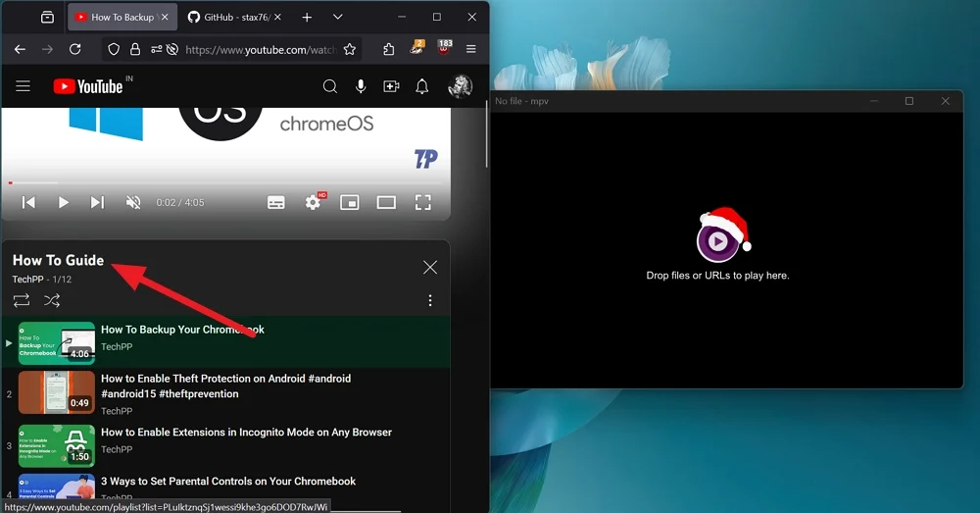Enter fullscreen video mode

[422, 202]
